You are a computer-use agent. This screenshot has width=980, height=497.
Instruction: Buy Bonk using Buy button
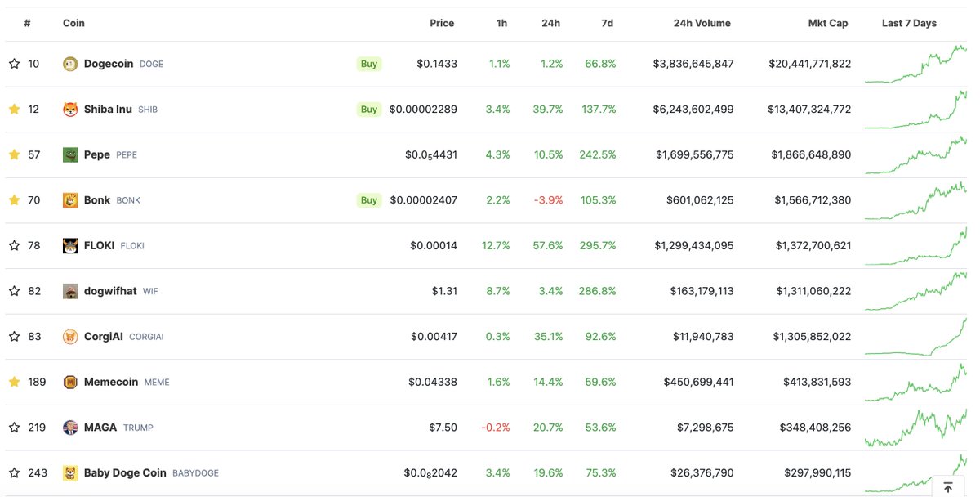369,200
